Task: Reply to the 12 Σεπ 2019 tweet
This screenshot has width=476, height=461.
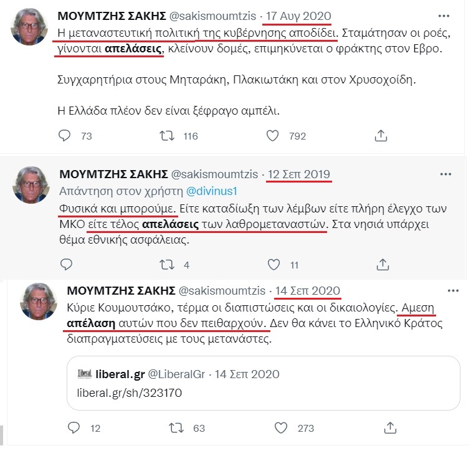Action: (x=67, y=264)
